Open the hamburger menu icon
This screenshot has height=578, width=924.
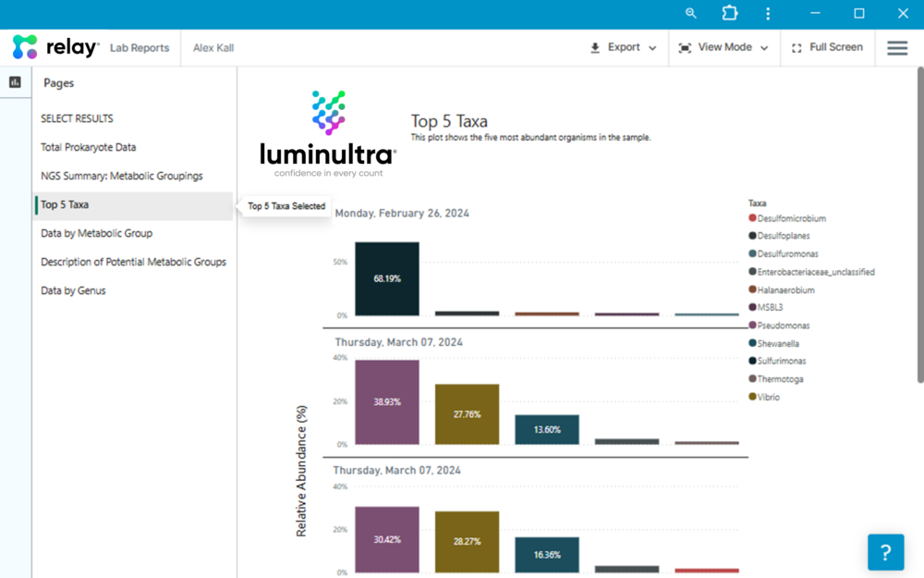[x=896, y=48]
